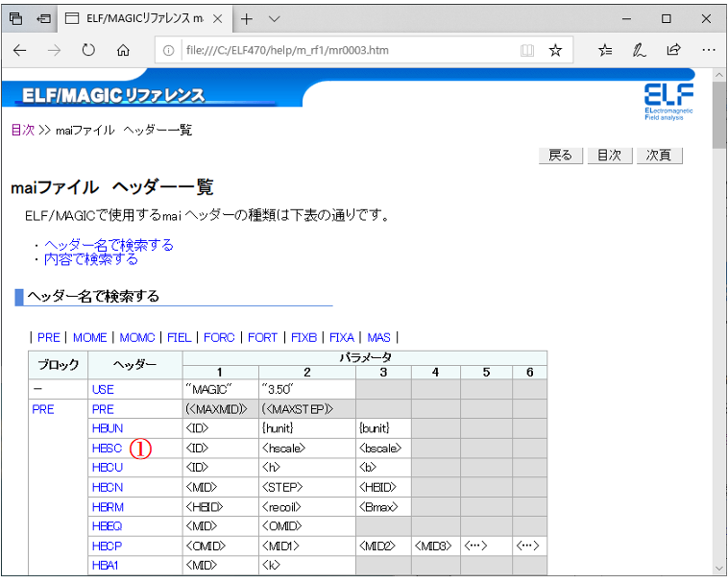Click the browser Forward arrow

[55, 50]
